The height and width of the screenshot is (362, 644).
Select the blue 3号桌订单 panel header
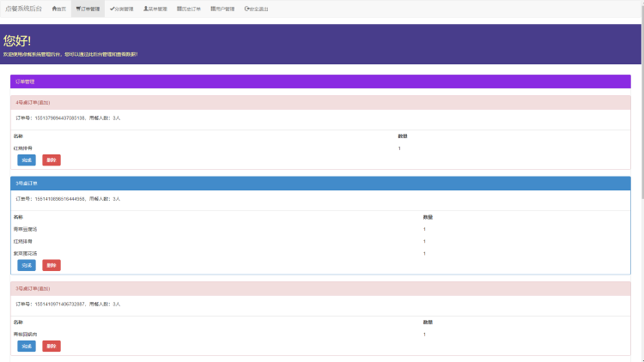320,184
